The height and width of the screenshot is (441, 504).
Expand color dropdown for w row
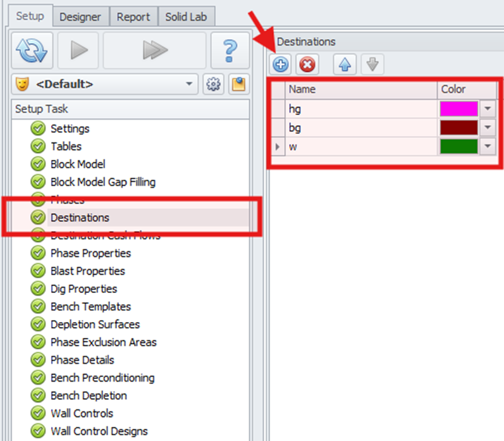click(x=488, y=147)
